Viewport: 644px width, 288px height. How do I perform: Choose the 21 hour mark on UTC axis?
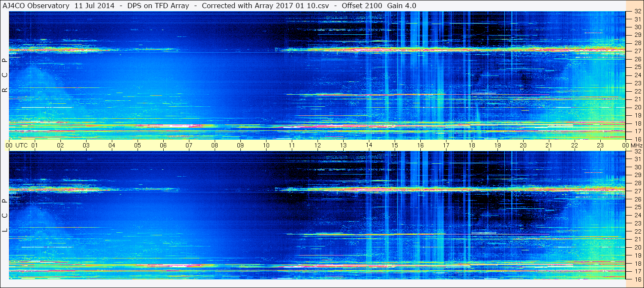(x=549, y=145)
